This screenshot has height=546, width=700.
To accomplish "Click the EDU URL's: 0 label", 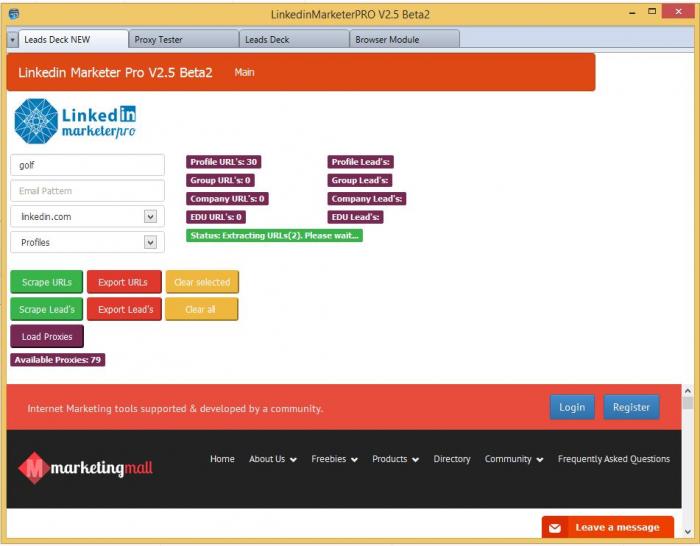I will click(216, 217).
